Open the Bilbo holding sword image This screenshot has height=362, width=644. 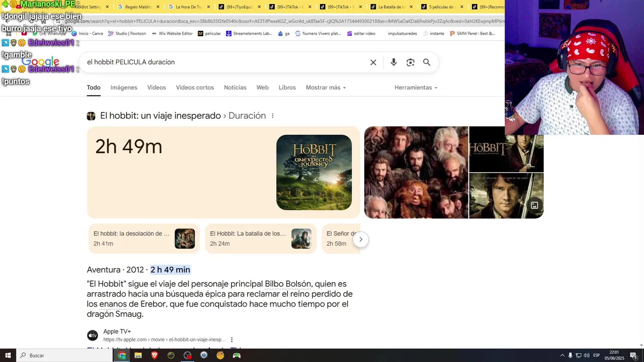coord(506,196)
